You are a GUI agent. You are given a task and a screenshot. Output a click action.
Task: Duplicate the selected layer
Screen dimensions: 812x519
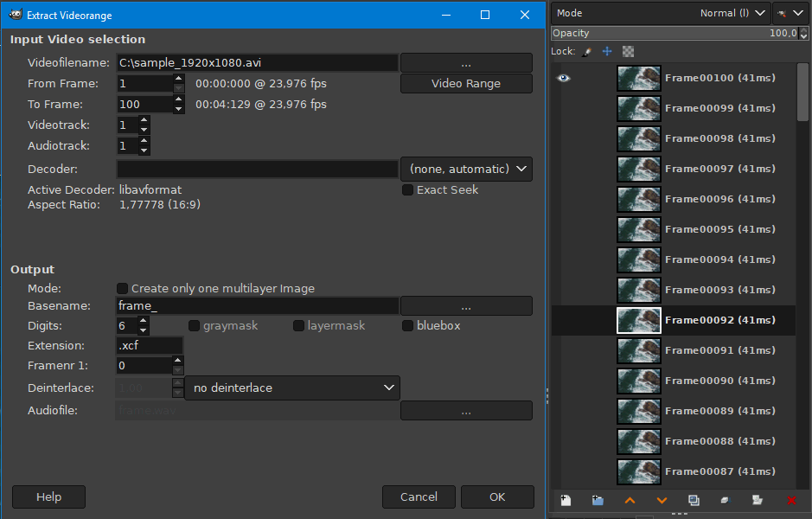694,500
